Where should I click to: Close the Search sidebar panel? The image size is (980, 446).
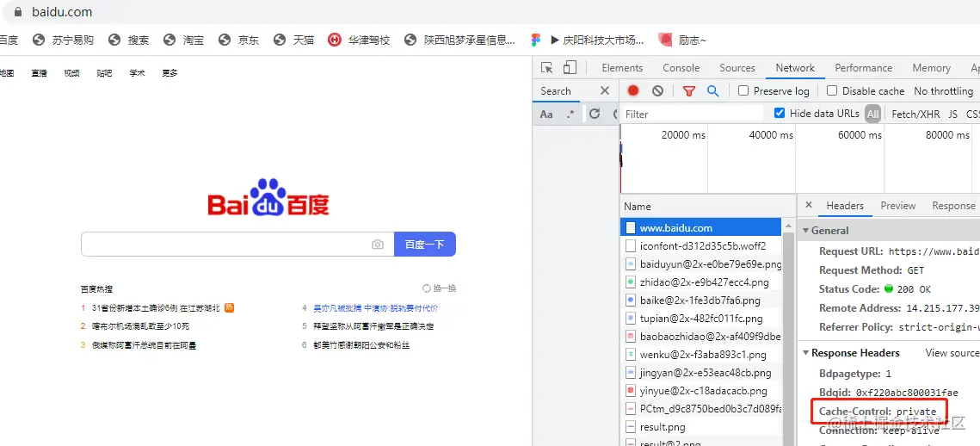[x=604, y=90]
